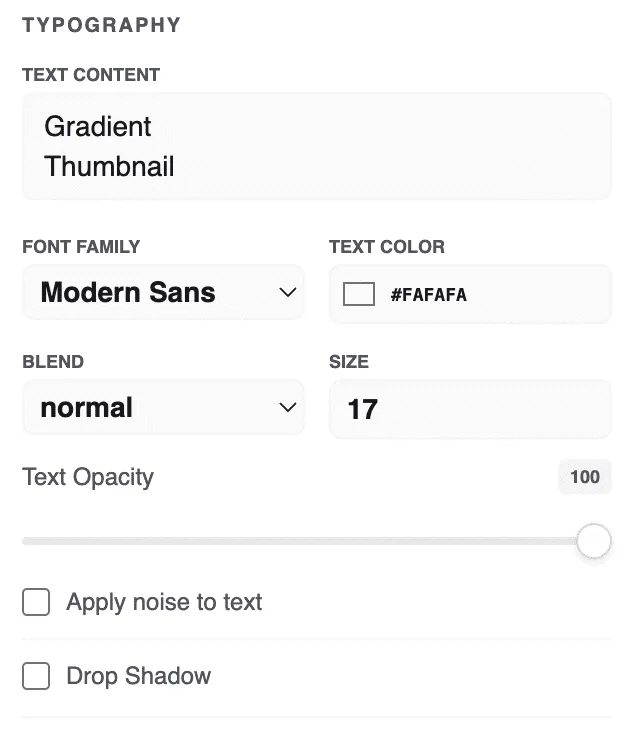Click the Size field showing 17

click(469, 408)
